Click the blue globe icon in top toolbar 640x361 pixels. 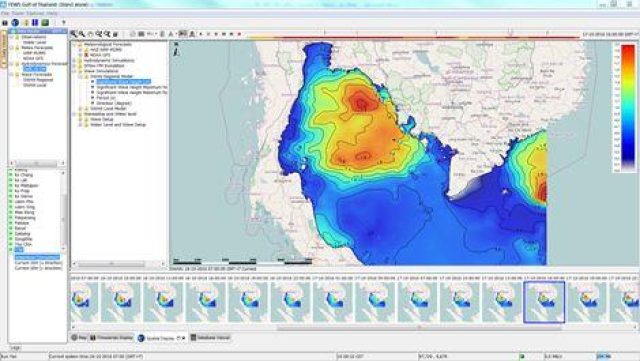(15, 22)
